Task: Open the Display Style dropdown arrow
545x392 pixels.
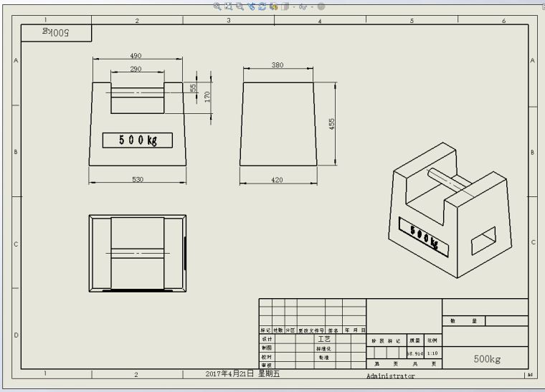Action: pyautogui.click(x=293, y=6)
